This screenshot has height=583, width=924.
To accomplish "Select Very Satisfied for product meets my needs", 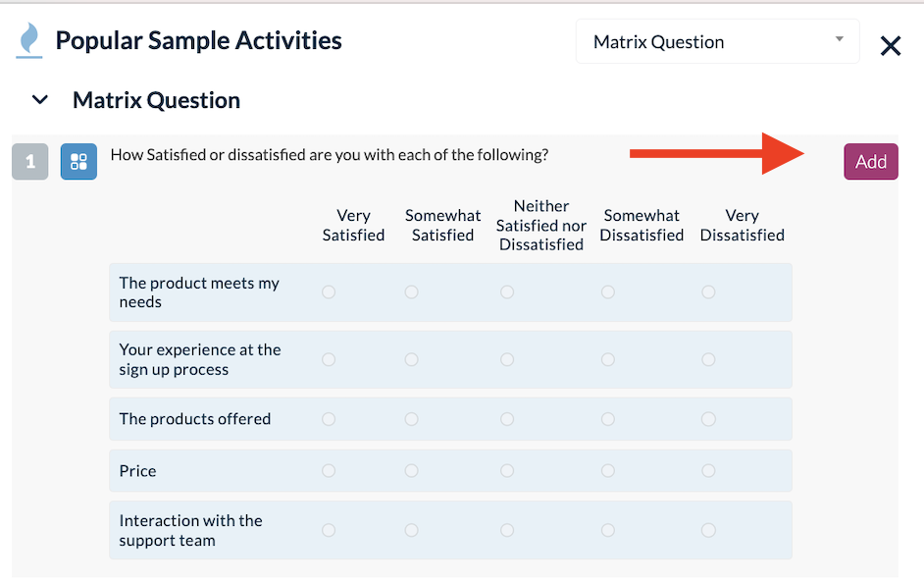I will 329,291.
